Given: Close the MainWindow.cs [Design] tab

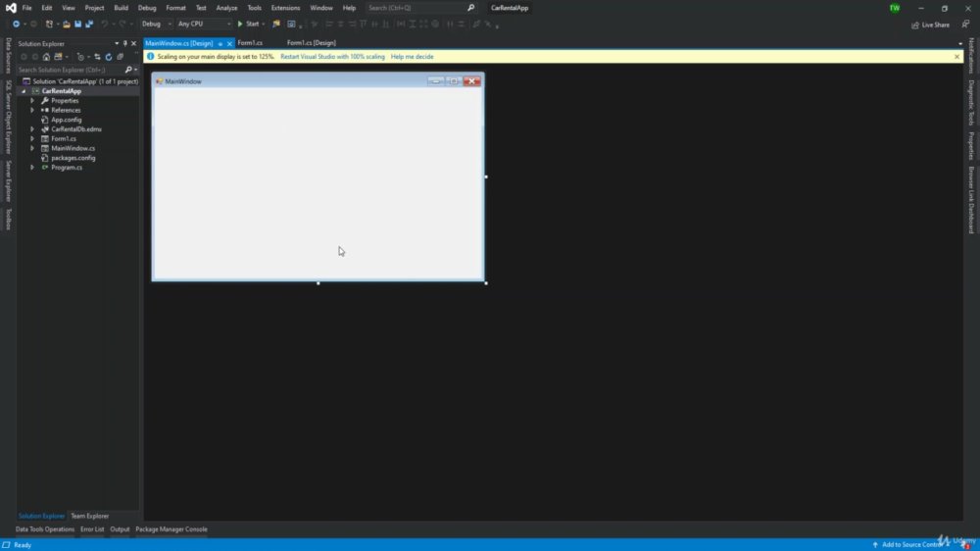Looking at the screenshot, I should pyautogui.click(x=229, y=44).
